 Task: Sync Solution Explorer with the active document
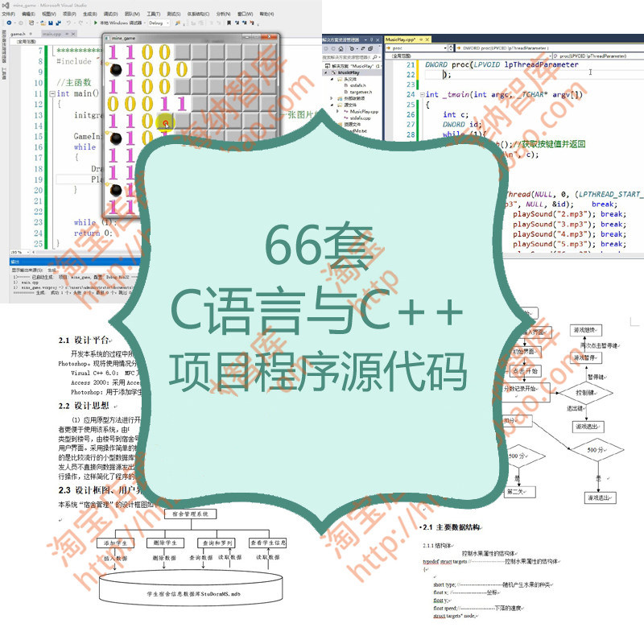(362, 49)
